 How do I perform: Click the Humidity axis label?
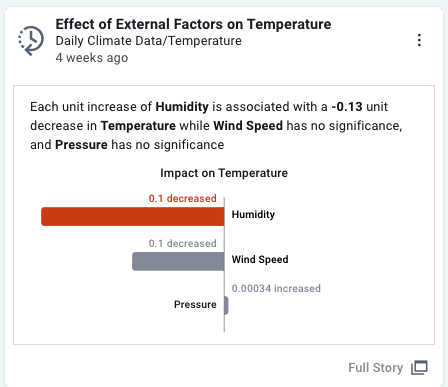pos(253,214)
